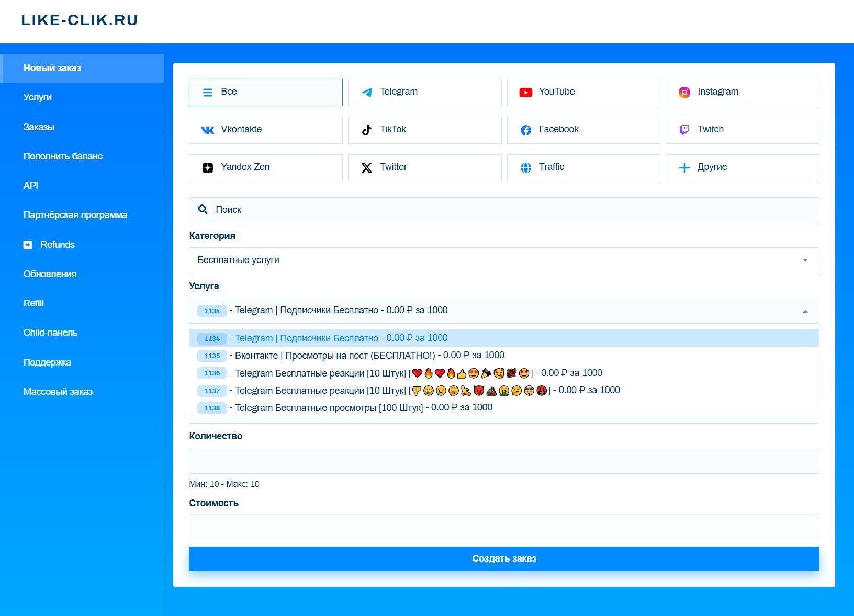Viewport: 854px width, 616px height.
Task: Choose the TikTok note icon
Action: coord(367,130)
